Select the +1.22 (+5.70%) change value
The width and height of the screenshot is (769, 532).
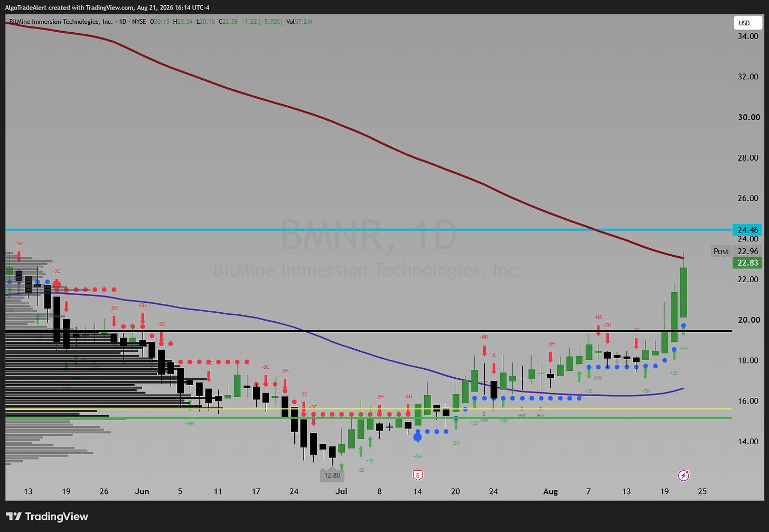[261, 22]
